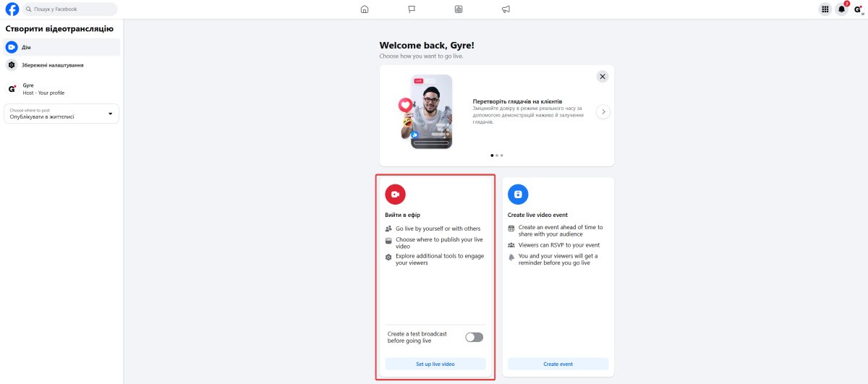Open the Ads megaphone icon
Viewport: 868px width, 384px height.
pyautogui.click(x=506, y=9)
